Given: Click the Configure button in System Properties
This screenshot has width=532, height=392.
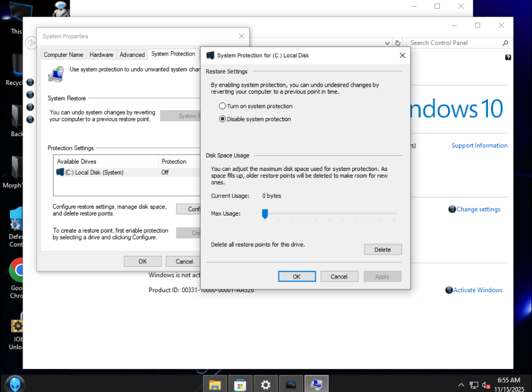Looking at the screenshot, I should 189,209.
